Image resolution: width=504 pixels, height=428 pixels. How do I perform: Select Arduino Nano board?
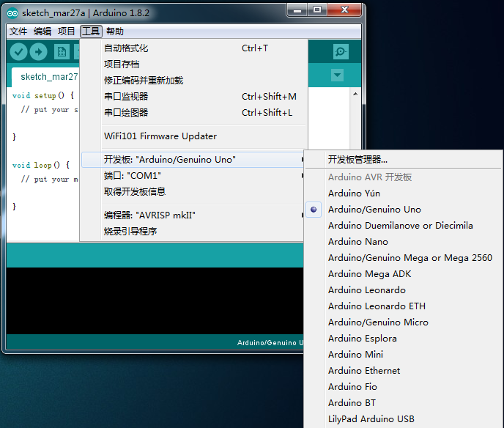pyautogui.click(x=404, y=242)
